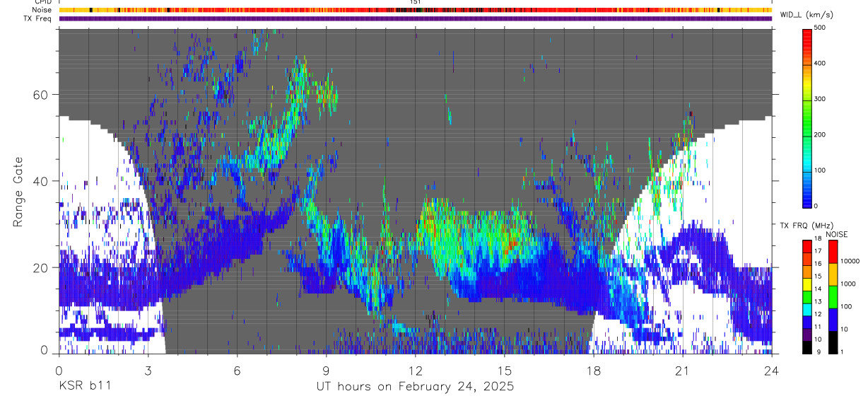Click the red top segment of NOISE legend

point(833,252)
